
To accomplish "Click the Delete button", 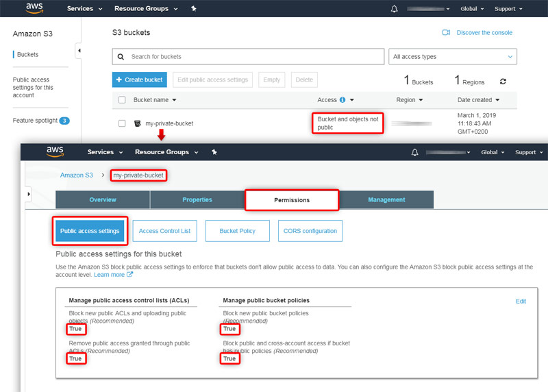I will point(304,79).
